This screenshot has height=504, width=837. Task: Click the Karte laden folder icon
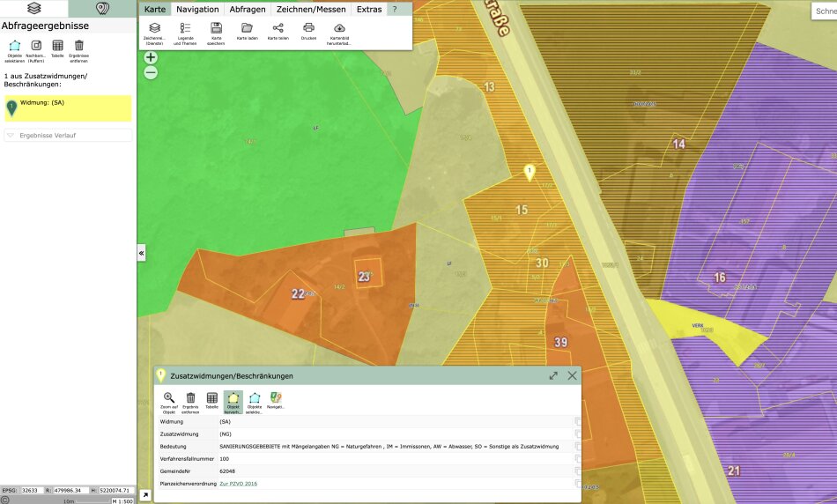(x=247, y=33)
